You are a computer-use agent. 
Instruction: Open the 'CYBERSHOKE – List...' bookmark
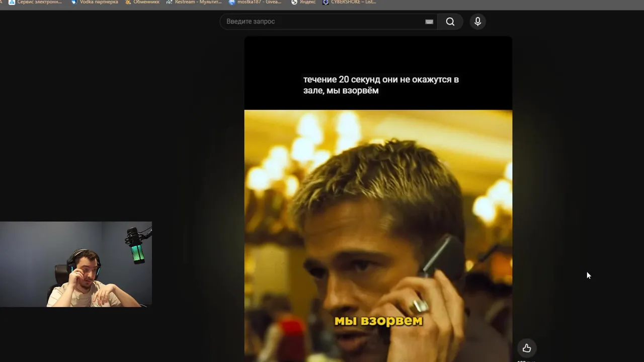(x=350, y=2)
